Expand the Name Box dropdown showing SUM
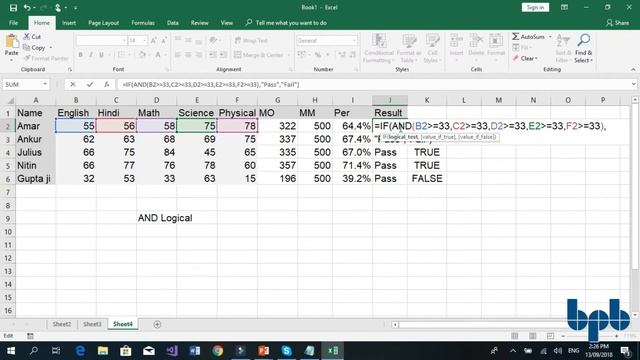 point(45,84)
